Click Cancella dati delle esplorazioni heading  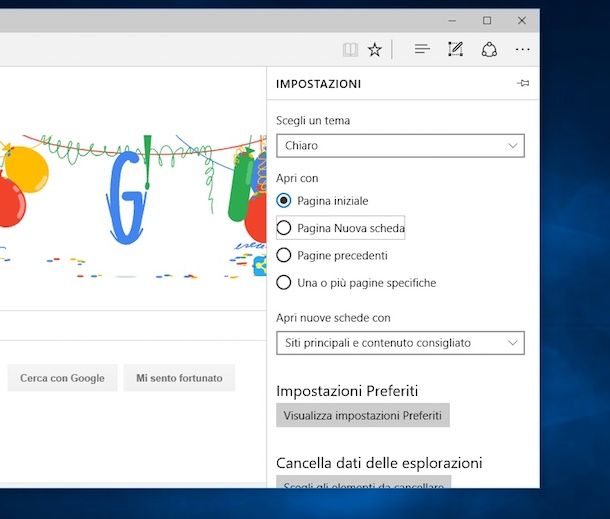(379, 463)
